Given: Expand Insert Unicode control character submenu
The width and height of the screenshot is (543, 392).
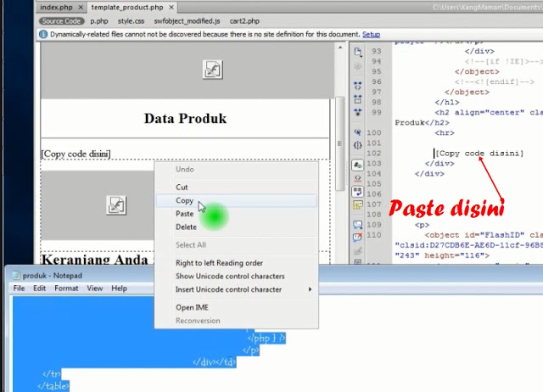Looking at the screenshot, I should click(237, 289).
